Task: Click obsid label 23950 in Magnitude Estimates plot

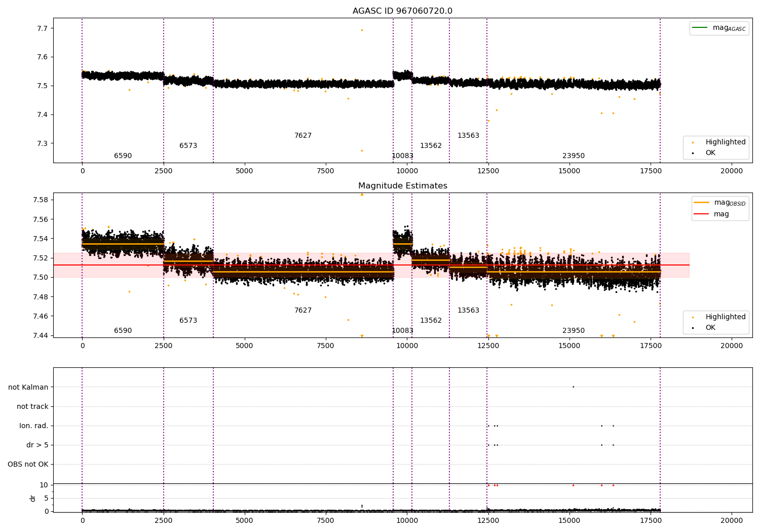Action: (x=574, y=331)
